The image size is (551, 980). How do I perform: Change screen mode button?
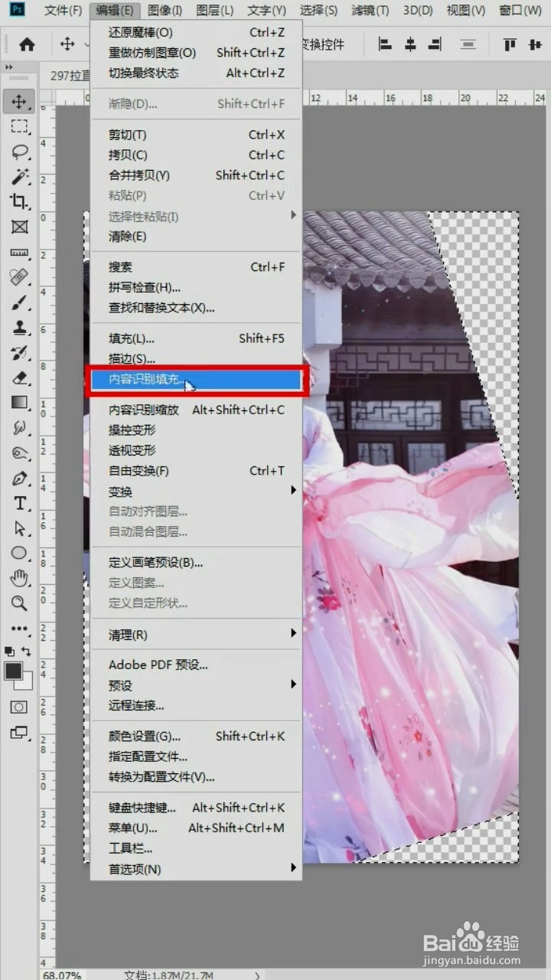[x=19, y=733]
